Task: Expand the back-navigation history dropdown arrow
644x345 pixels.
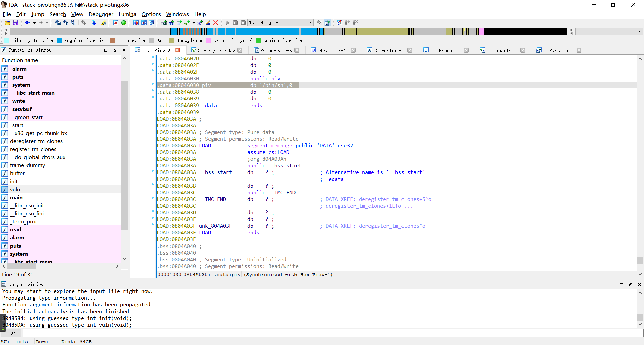Action: [34, 23]
